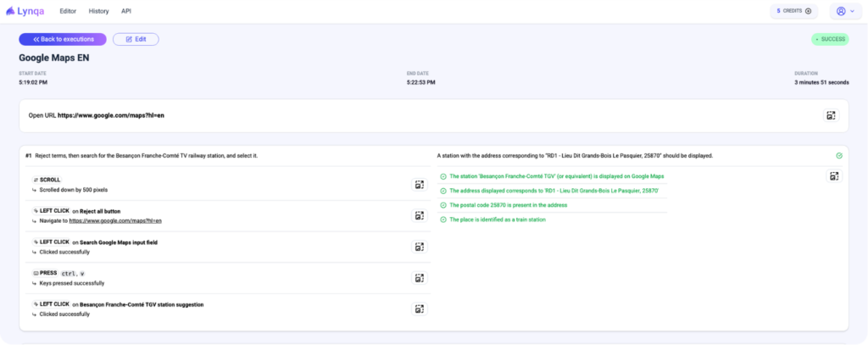Click the plus icon next to 5 Credits

(808, 11)
